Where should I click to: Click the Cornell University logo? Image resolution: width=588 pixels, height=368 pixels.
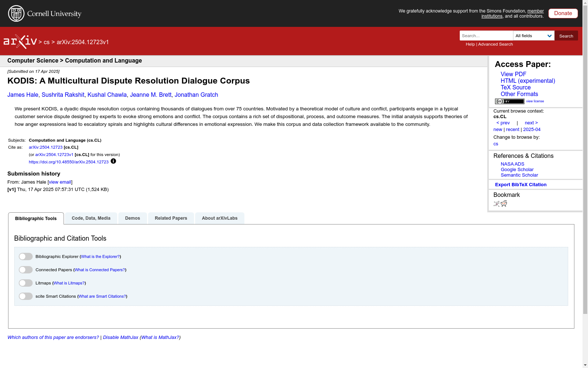pyautogui.click(x=45, y=14)
